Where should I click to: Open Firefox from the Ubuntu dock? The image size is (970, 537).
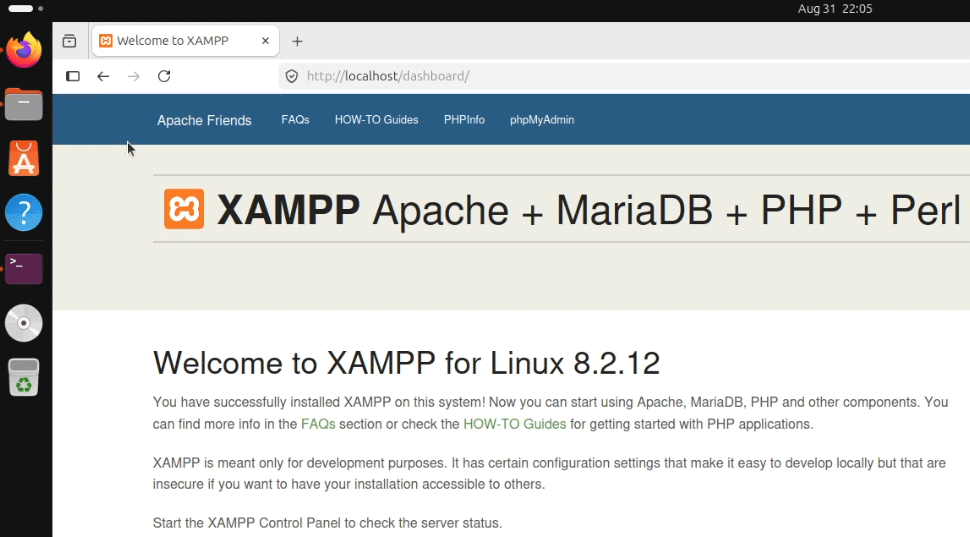point(24,49)
